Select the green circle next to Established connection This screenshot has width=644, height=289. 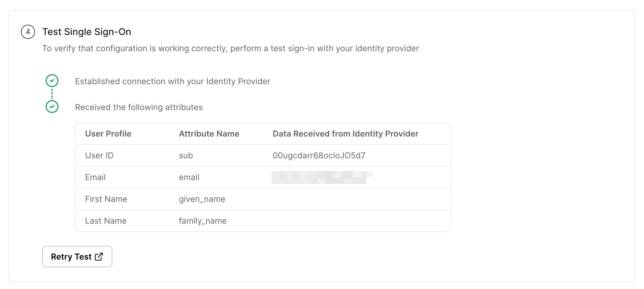tap(52, 81)
